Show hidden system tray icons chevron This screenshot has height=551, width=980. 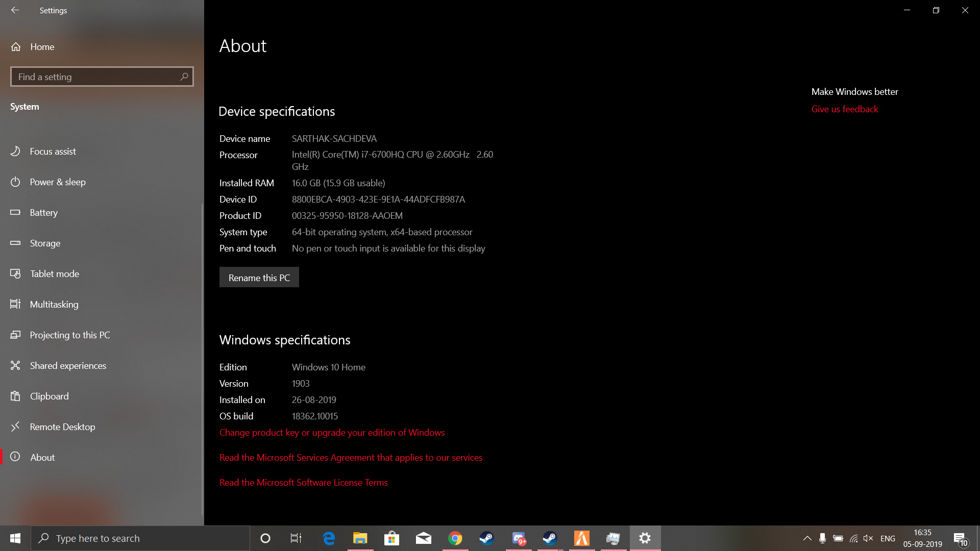807,538
